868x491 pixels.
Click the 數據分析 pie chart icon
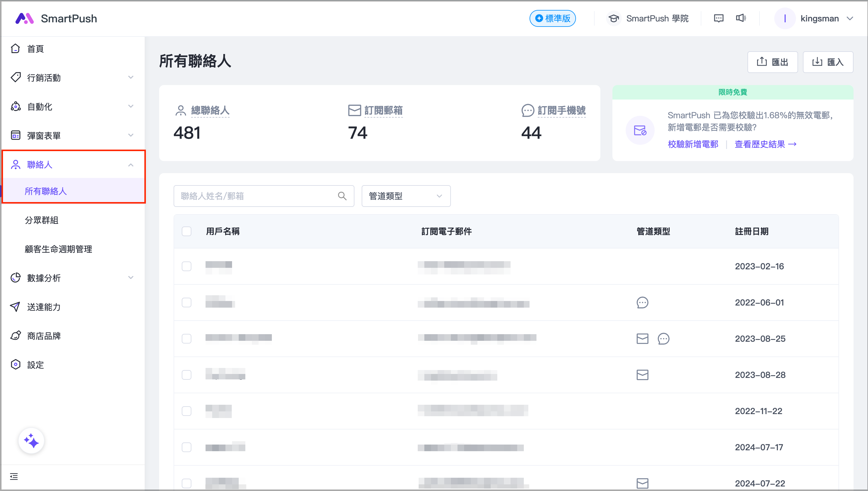point(15,278)
